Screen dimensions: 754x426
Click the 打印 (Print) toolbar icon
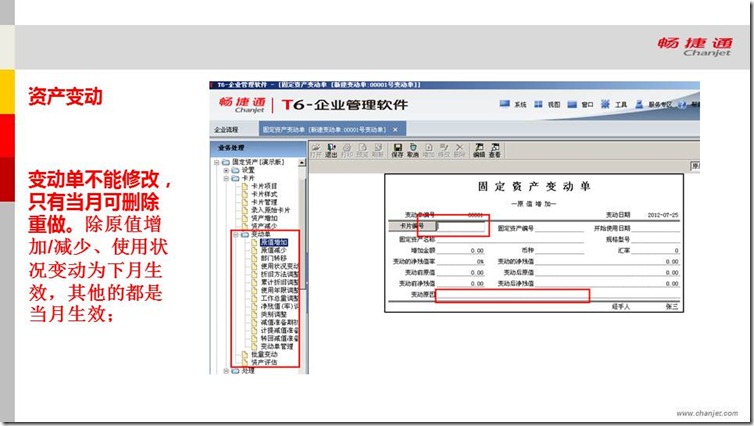[347, 150]
